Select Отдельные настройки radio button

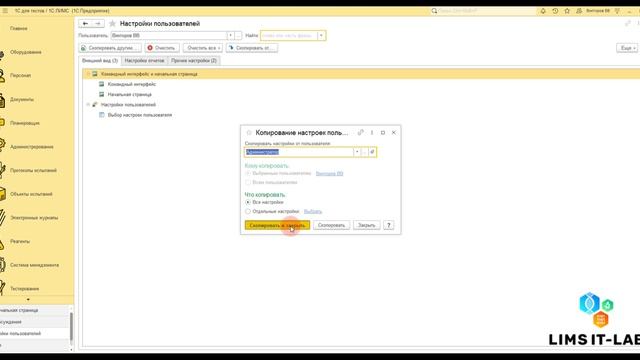(248, 211)
